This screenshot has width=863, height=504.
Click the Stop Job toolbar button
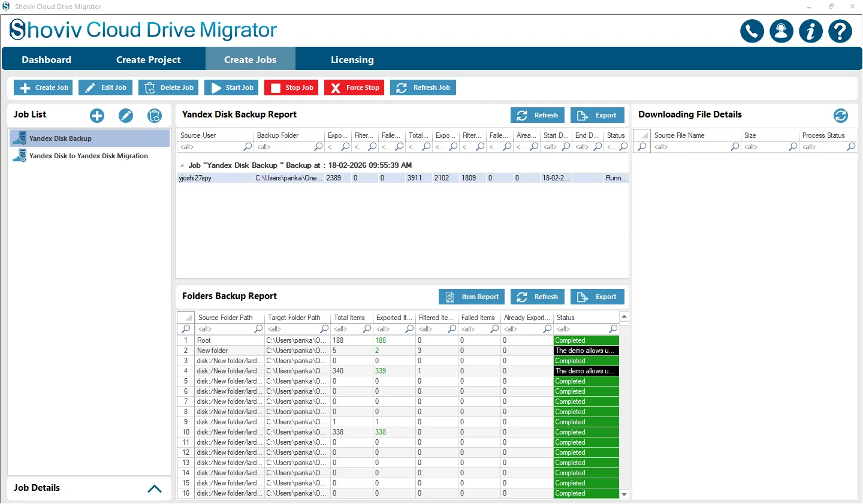(291, 88)
